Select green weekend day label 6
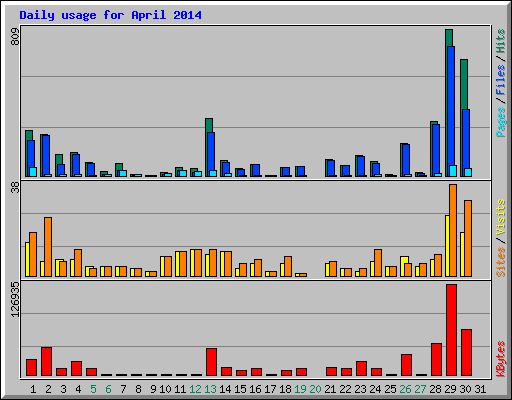The width and height of the screenshot is (512, 400). click(108, 389)
